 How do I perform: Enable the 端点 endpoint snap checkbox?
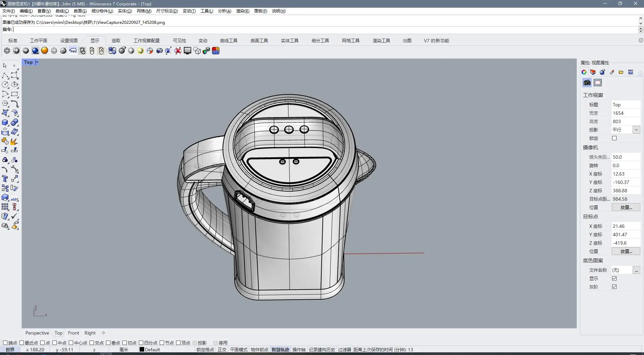tap(5, 343)
